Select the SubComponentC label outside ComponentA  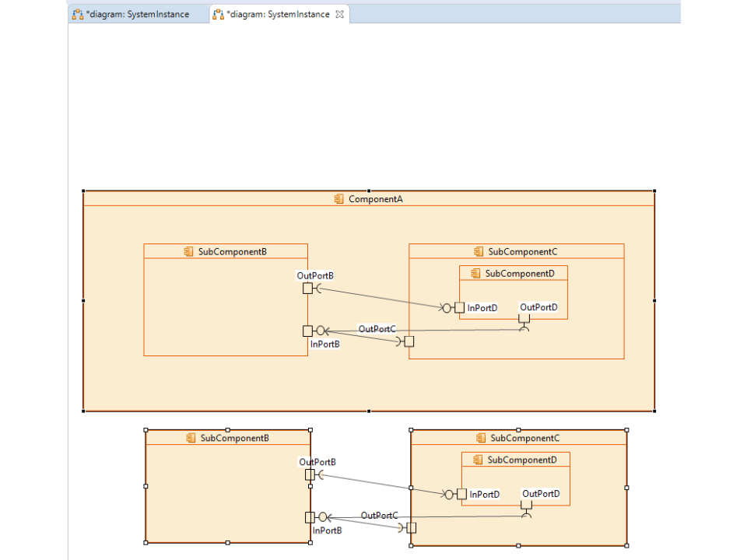click(525, 438)
